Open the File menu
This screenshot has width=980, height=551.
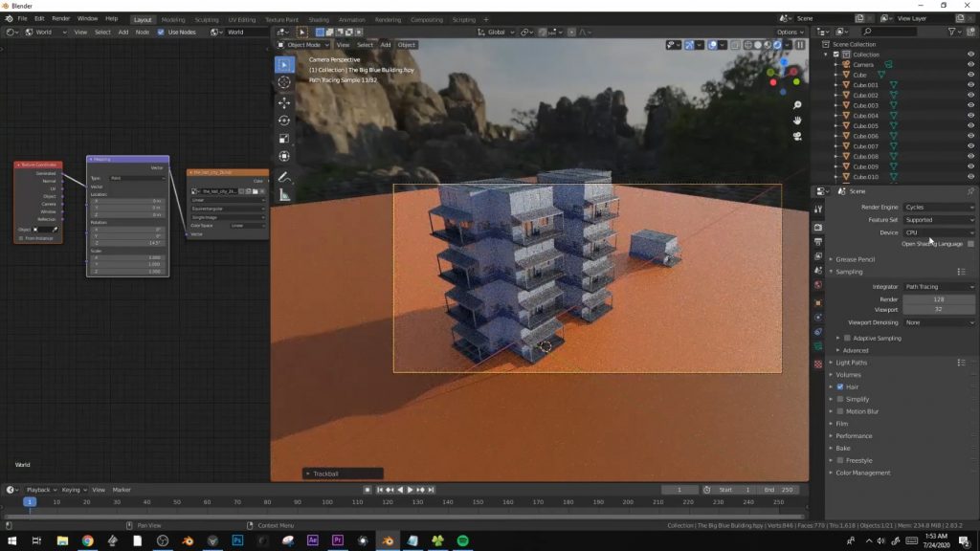(23, 19)
